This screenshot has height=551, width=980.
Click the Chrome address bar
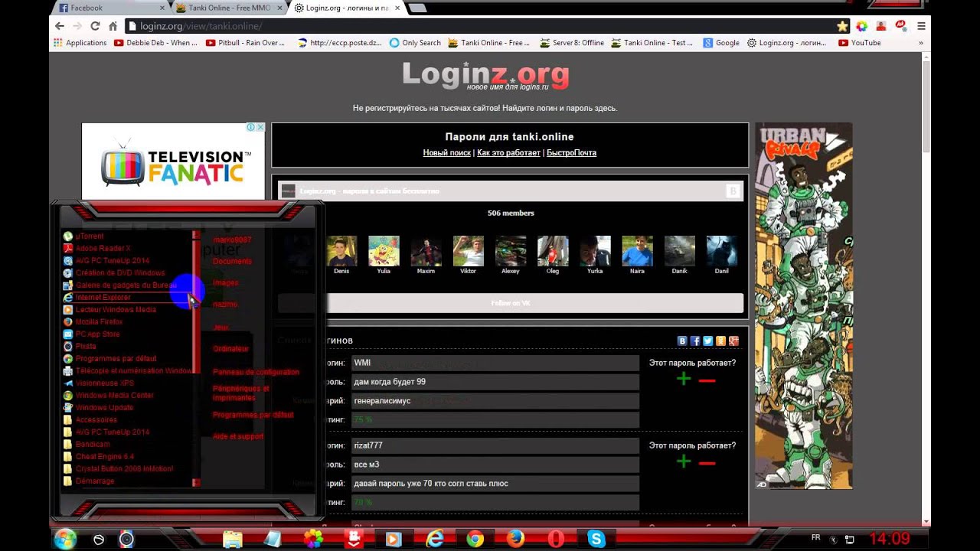[479, 26]
